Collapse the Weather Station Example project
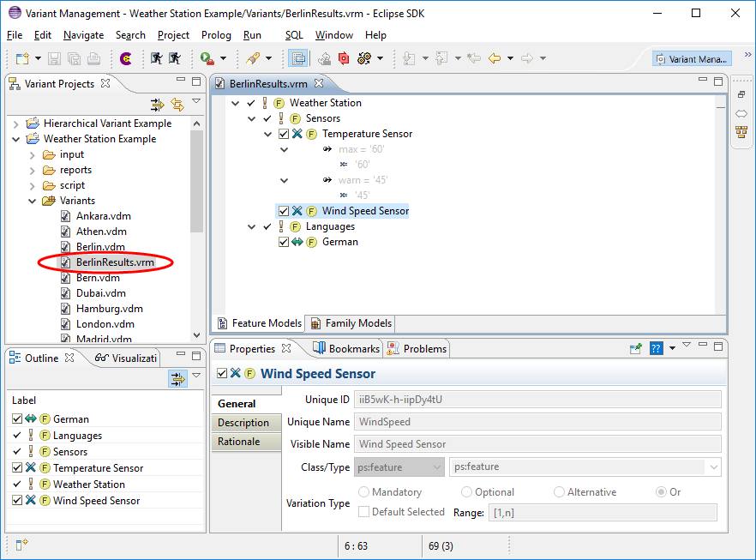The height and width of the screenshot is (560, 756). pyautogui.click(x=16, y=139)
